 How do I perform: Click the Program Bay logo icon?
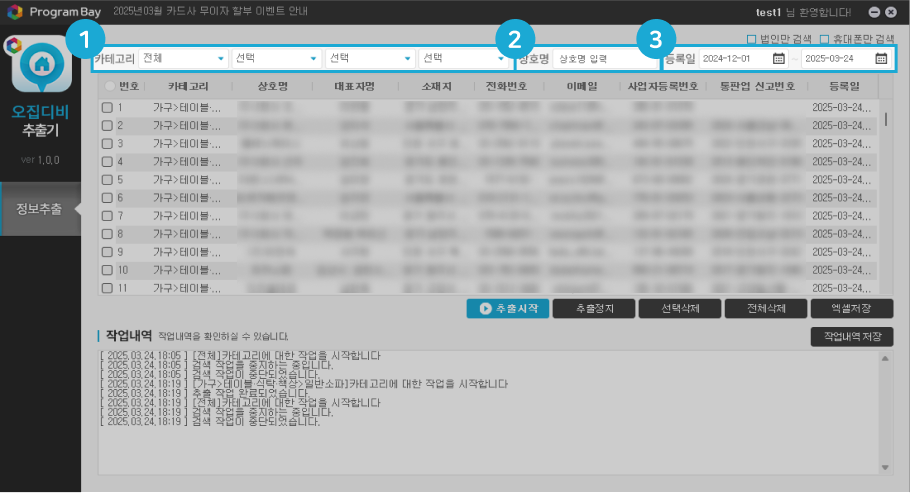click(x=14, y=12)
